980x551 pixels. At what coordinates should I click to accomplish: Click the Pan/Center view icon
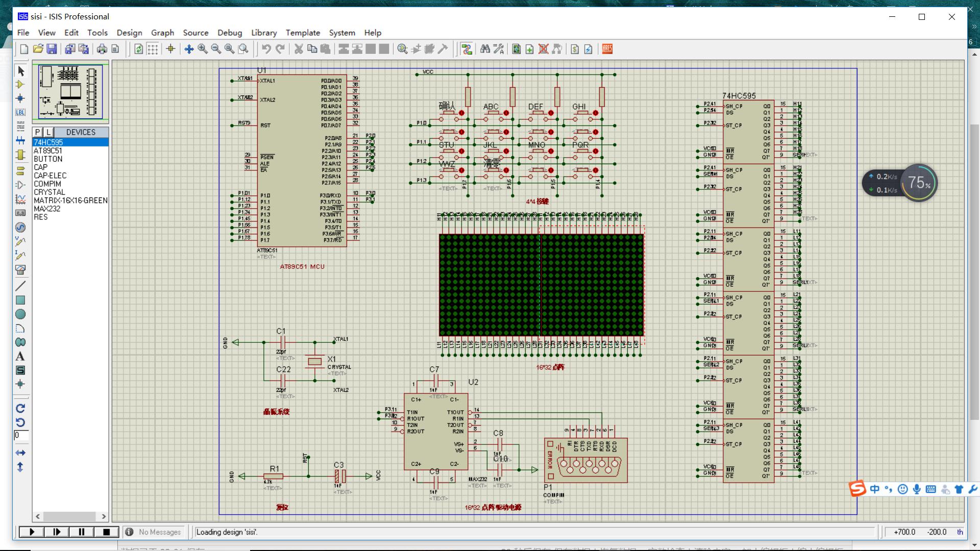[x=189, y=49]
